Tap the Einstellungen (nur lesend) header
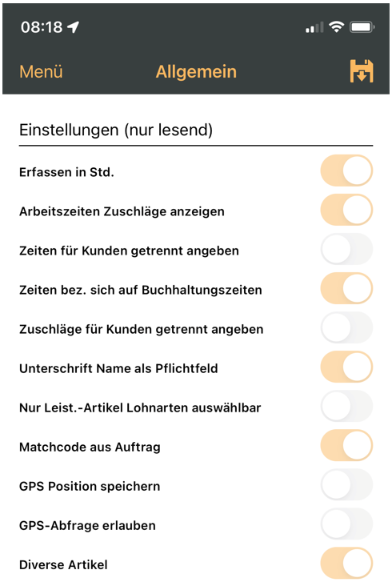 point(116,130)
